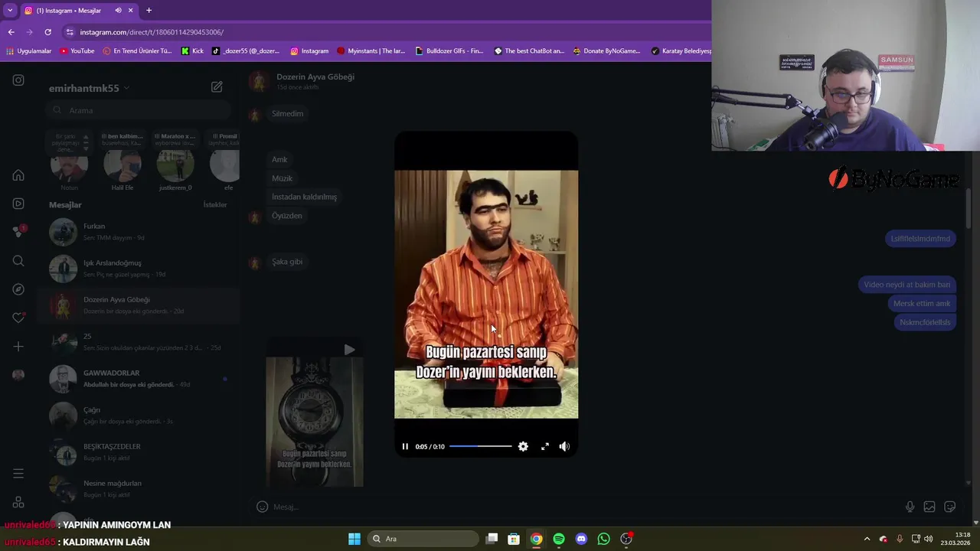The width and height of the screenshot is (980, 551).
Task: Open the Uygulamalar bookmarks shortcut
Action: (29, 51)
